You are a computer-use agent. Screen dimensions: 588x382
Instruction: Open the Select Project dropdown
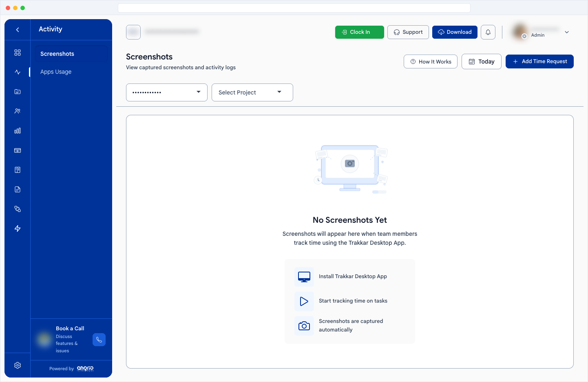pyautogui.click(x=252, y=92)
